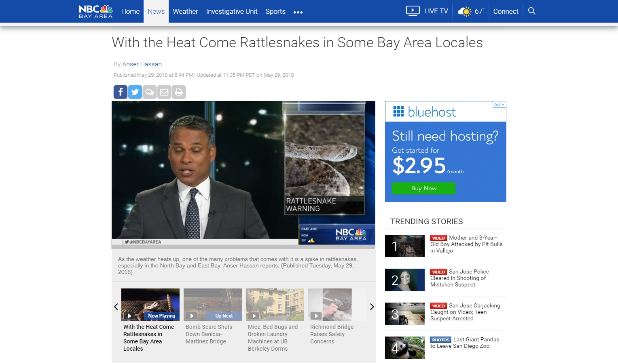Open the 67° temperature reading

(479, 11)
